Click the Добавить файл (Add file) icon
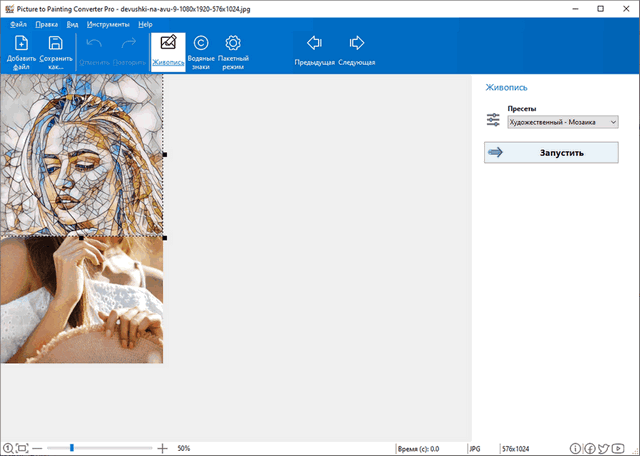The width and height of the screenshot is (640, 456). click(x=22, y=50)
